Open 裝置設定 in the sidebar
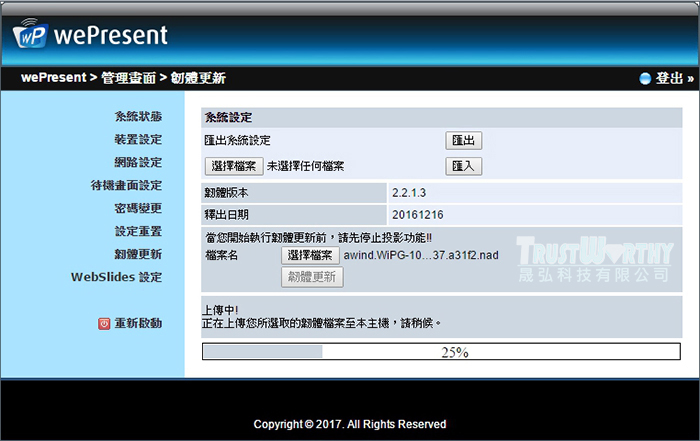 coord(138,139)
